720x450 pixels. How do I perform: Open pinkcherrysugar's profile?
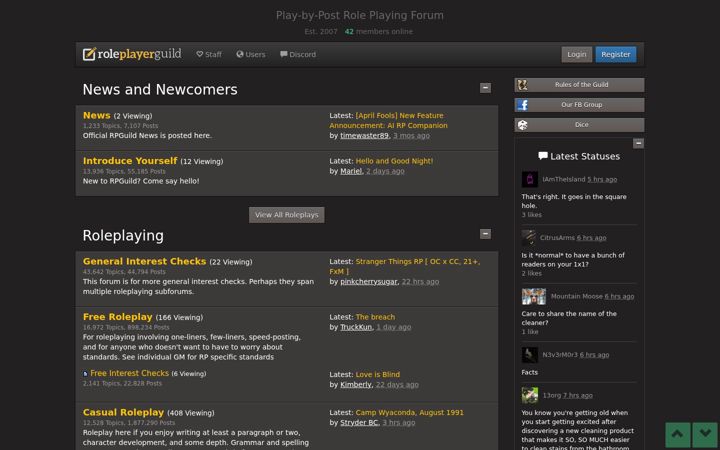coord(369,282)
